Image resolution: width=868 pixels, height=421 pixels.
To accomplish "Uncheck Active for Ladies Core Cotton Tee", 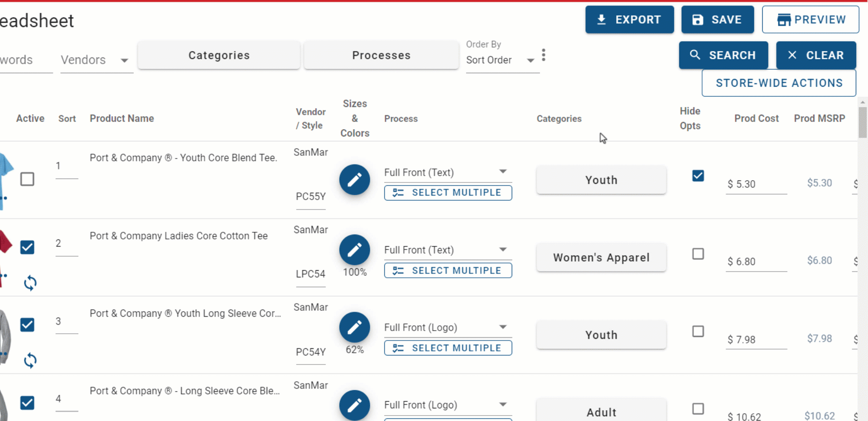I will tap(27, 247).
